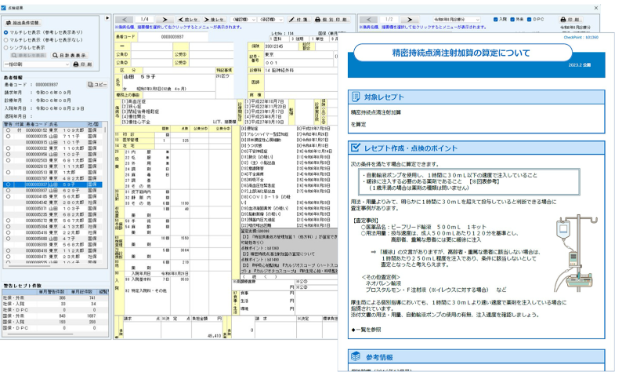The height and width of the screenshot is (376, 618).
Task: Click the grey inspection result message box
Action: pyautogui.click(x=289, y=251)
